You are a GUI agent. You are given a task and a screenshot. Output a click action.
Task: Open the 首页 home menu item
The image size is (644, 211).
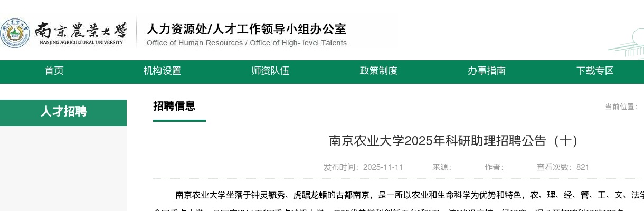(54, 71)
